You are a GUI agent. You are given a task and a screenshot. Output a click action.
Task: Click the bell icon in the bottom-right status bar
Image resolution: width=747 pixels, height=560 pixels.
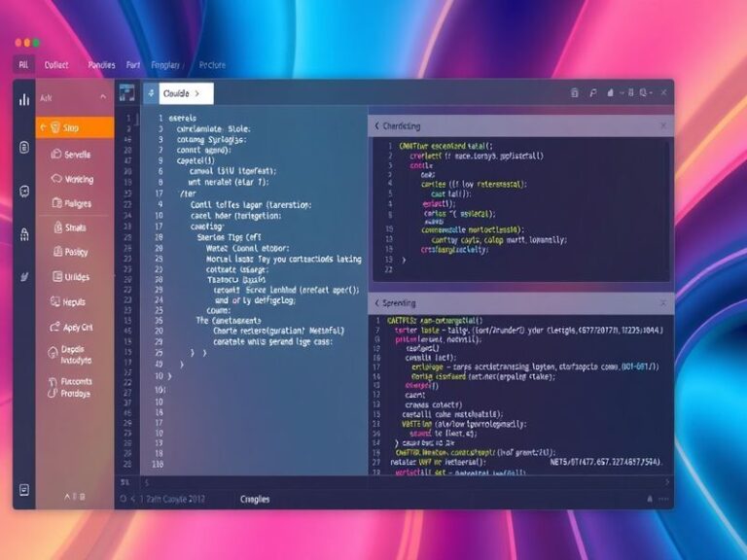pyautogui.click(x=650, y=499)
